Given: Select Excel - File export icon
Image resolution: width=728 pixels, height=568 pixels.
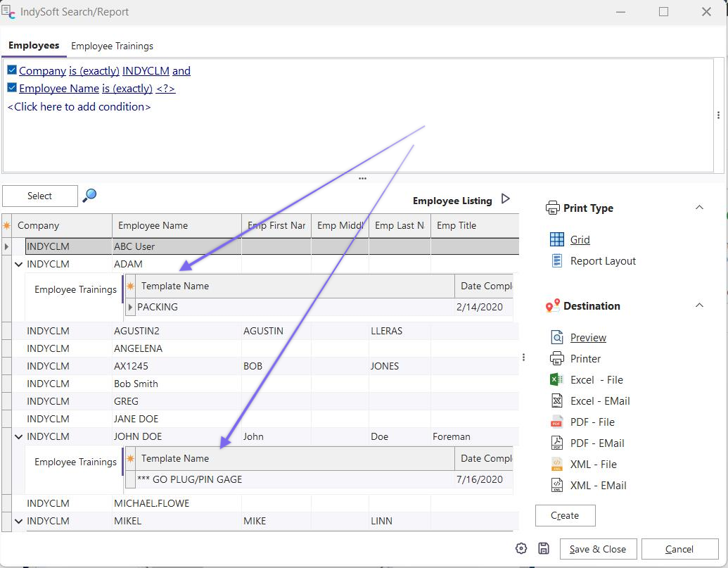Looking at the screenshot, I should (x=556, y=379).
